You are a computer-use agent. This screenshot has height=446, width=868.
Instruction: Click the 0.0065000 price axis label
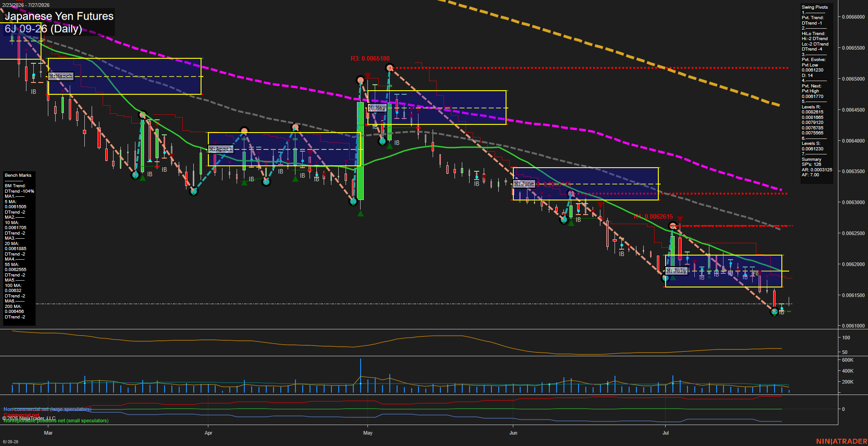[853, 79]
